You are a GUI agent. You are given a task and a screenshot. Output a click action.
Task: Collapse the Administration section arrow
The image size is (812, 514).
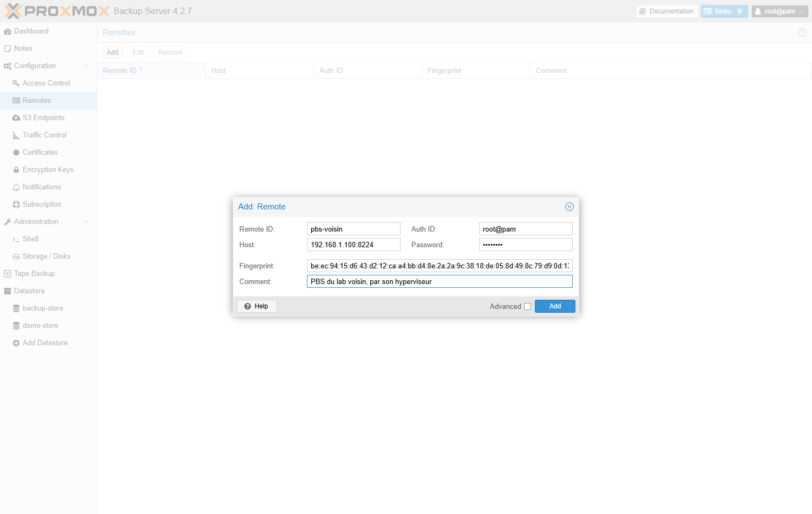(87, 222)
